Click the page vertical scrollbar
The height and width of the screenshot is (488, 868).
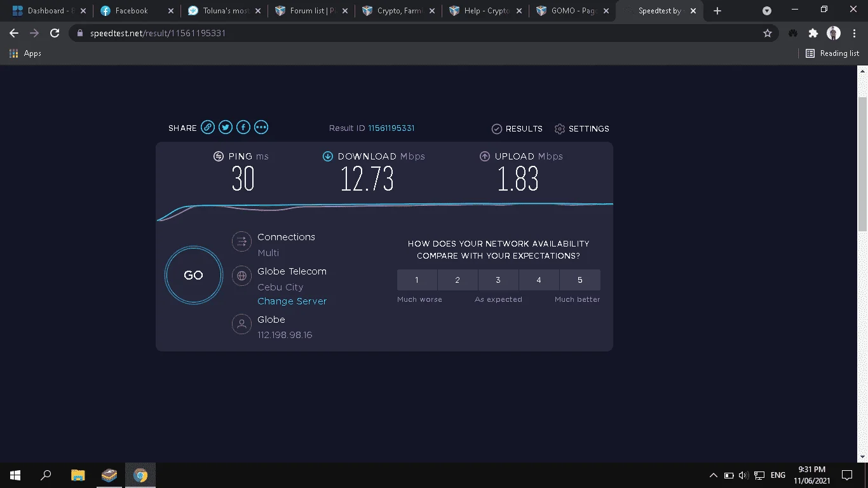coord(862,165)
